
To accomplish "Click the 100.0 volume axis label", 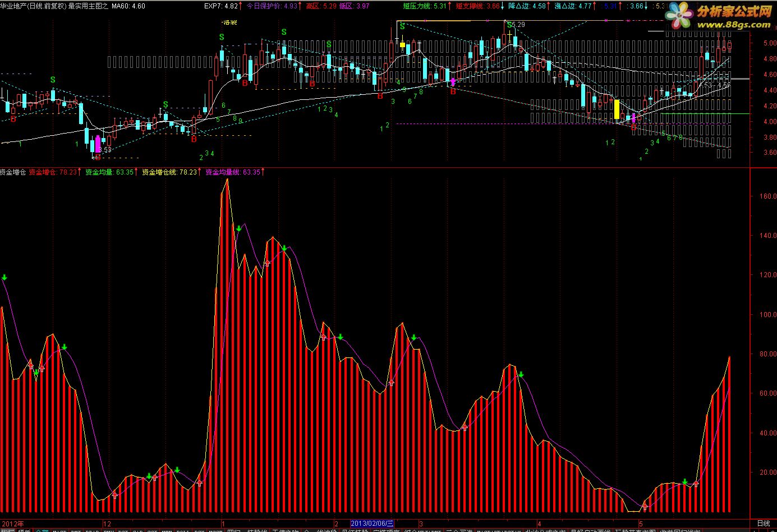I will pos(768,315).
